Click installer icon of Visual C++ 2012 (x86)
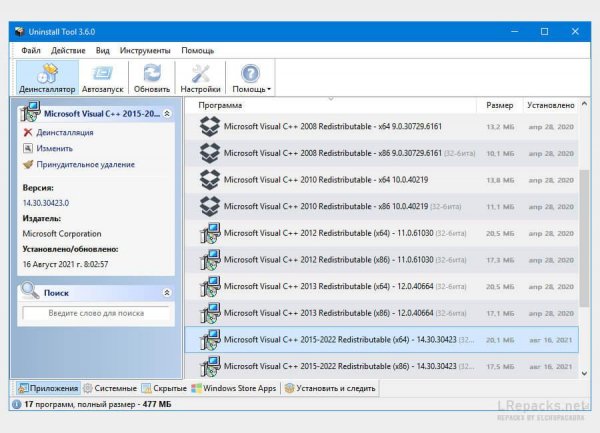 (210, 260)
